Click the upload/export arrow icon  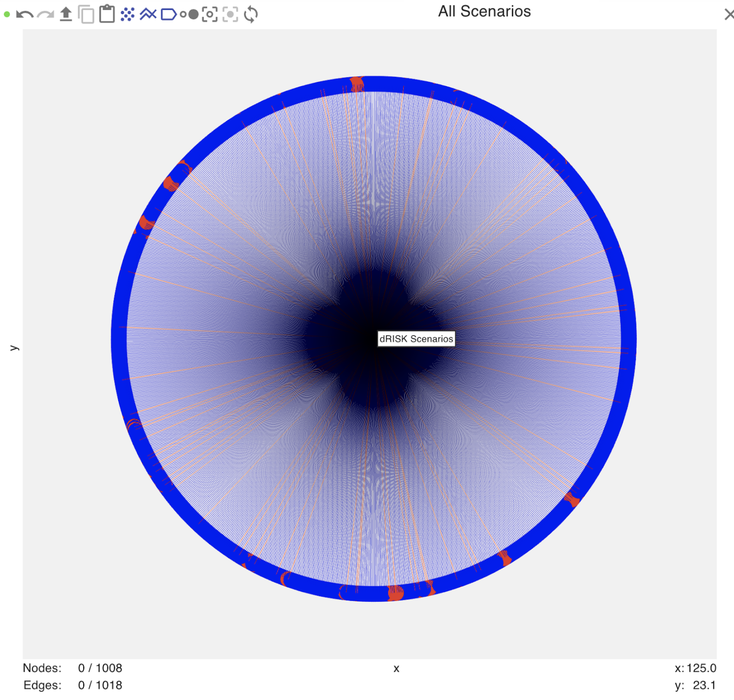click(66, 14)
